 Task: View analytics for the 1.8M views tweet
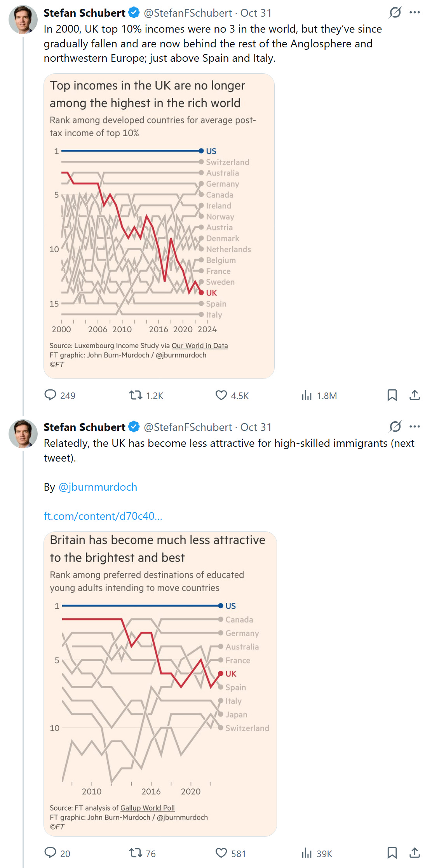(x=307, y=395)
